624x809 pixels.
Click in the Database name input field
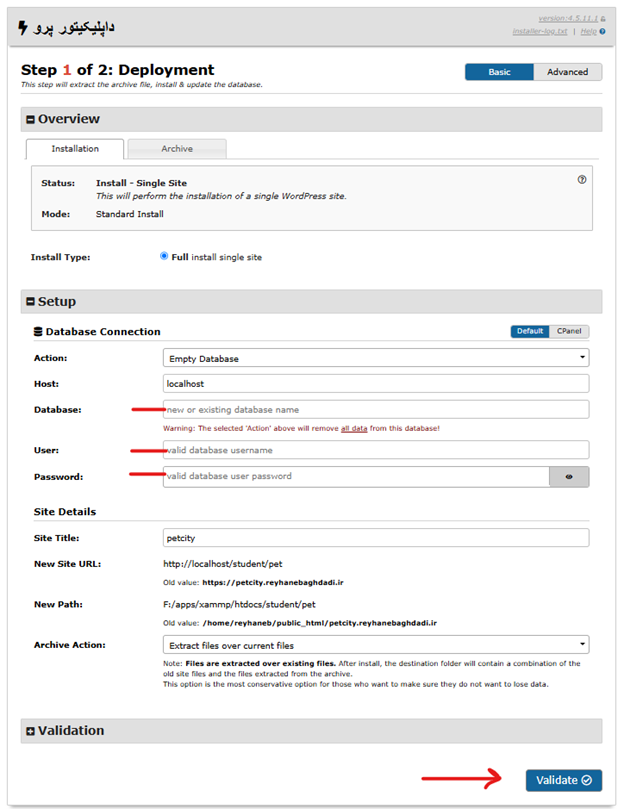[x=376, y=410]
